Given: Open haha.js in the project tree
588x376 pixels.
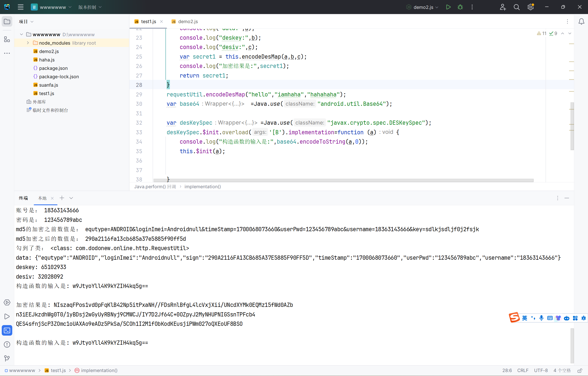Looking at the screenshot, I should click(47, 60).
